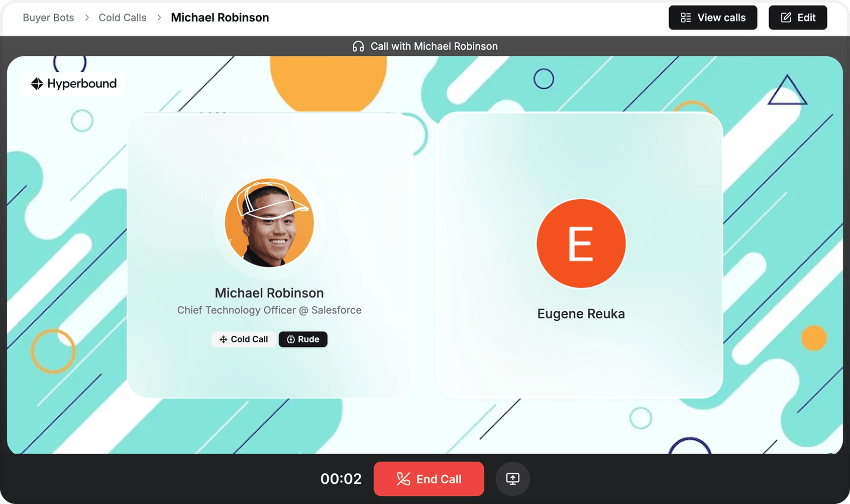Click the Edit button
This screenshot has height=504, width=850.
pos(798,18)
